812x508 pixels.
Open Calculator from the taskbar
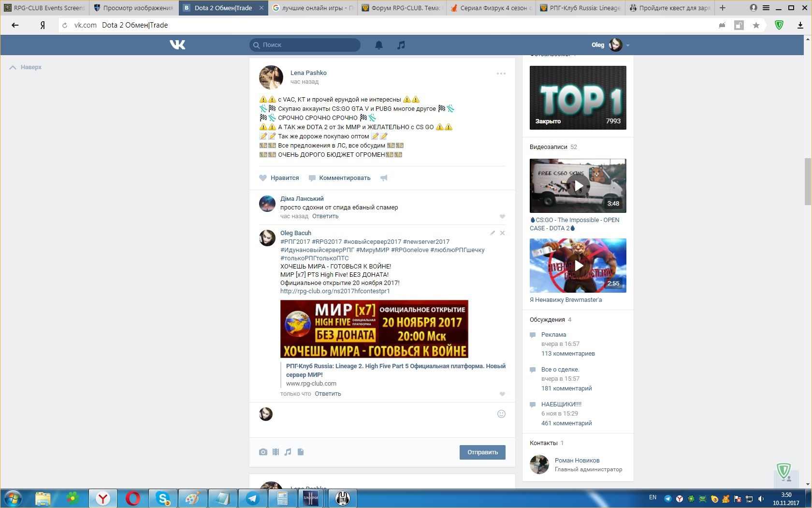[282, 498]
